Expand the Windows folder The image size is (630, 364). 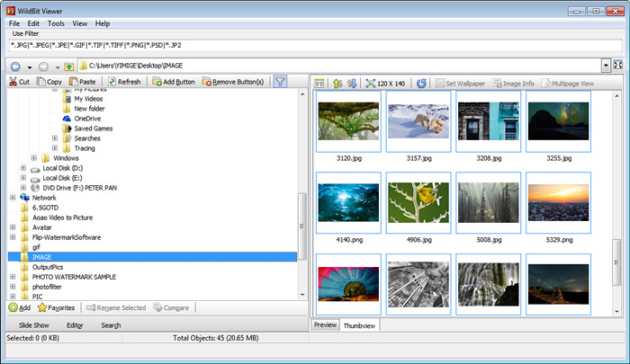pyautogui.click(x=34, y=158)
